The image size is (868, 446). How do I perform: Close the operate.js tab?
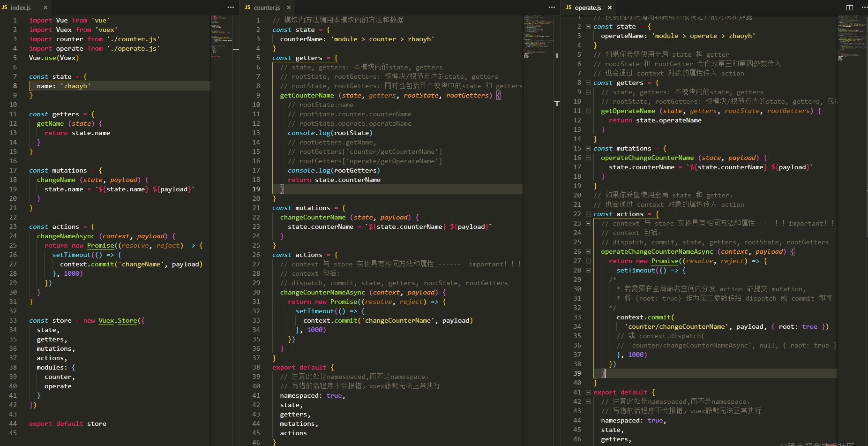pos(610,8)
